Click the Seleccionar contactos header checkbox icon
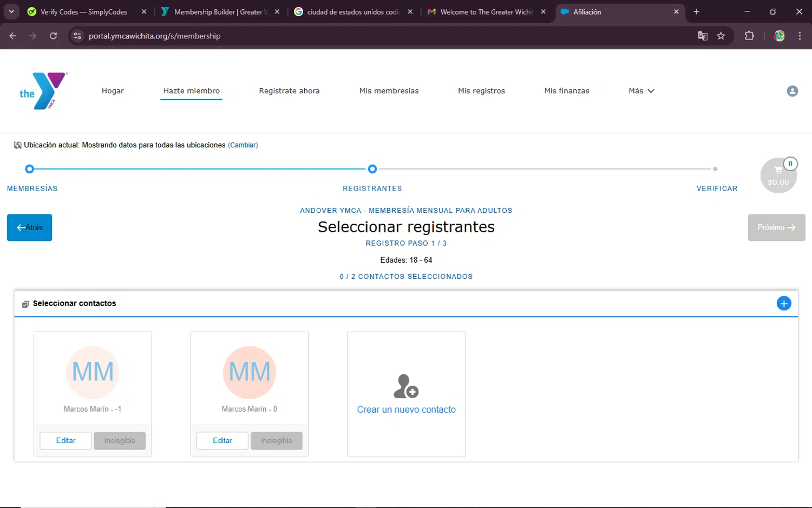This screenshot has height=508, width=812. point(25,304)
